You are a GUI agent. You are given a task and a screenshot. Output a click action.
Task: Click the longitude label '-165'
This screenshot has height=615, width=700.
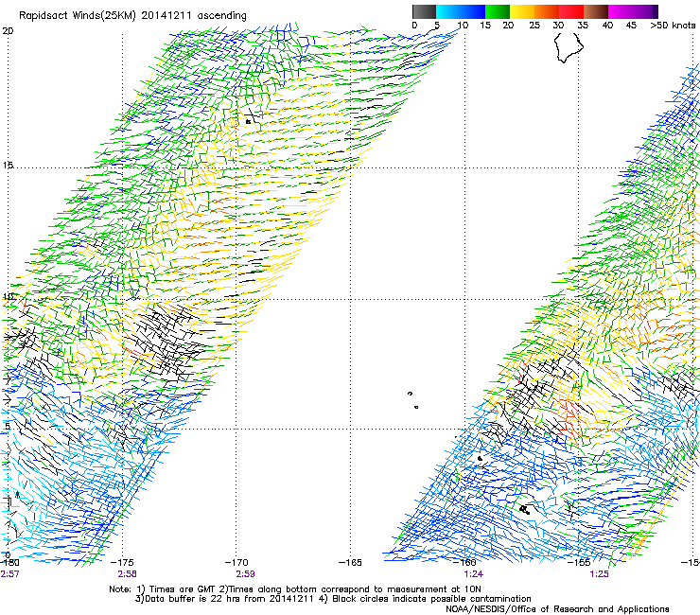pyautogui.click(x=350, y=562)
